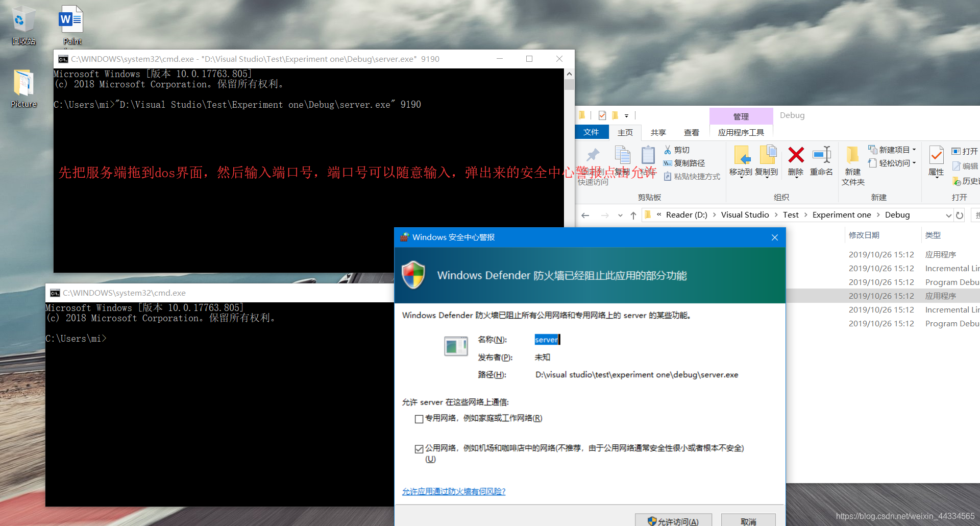The height and width of the screenshot is (526, 980).
Task: Click the Pin to Quick access icon
Action: coord(593,154)
